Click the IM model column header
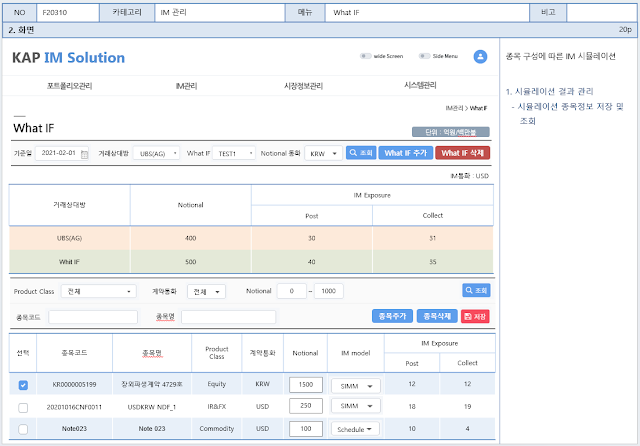The image size is (640, 446). pyautogui.click(x=356, y=353)
